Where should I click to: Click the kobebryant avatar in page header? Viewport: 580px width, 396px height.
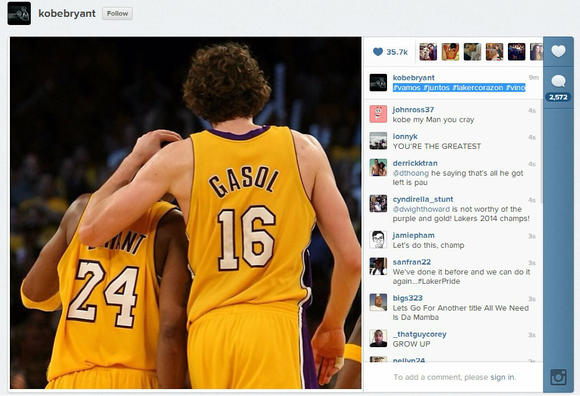point(19,13)
